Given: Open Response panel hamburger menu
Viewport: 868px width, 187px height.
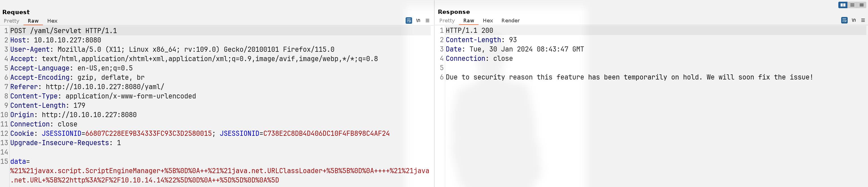Looking at the screenshot, I should (x=863, y=20).
